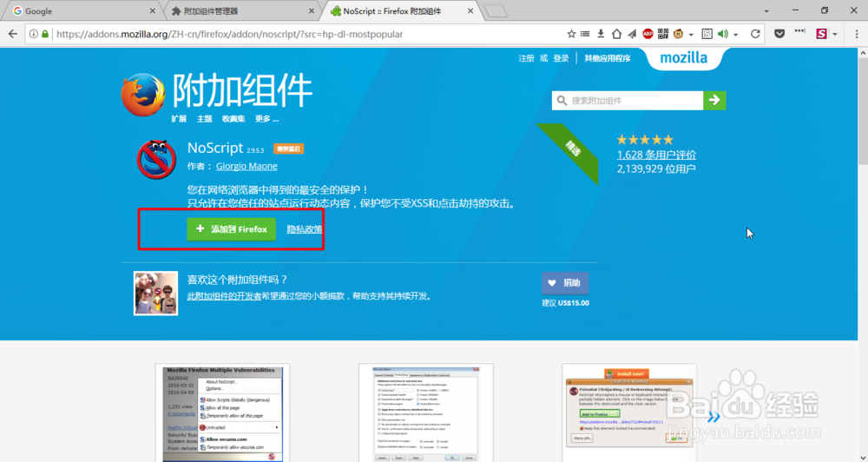This screenshot has width=868, height=462.
Task: Open the browser vertical dots menu
Action: [857, 35]
